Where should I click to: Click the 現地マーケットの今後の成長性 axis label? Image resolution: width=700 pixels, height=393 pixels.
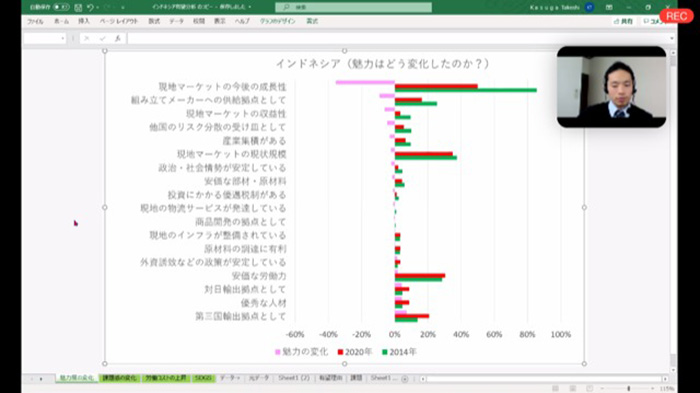pos(222,87)
